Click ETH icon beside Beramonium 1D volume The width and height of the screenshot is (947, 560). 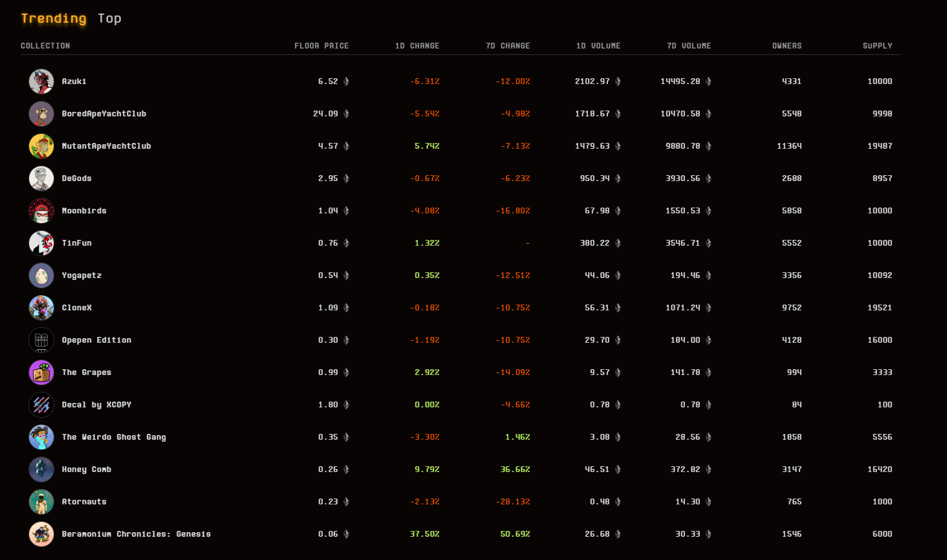click(618, 534)
